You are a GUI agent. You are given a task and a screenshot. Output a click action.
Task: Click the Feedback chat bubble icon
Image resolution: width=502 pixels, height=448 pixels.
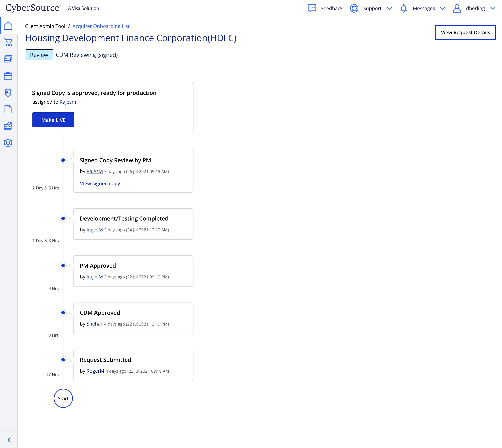point(312,8)
